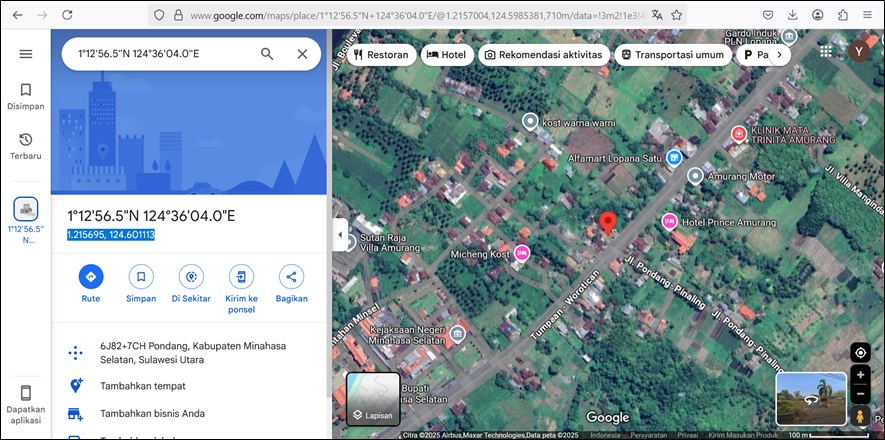The width and height of the screenshot is (885, 440).
Task: Open the Google Maps hamburger menu
Action: [x=26, y=54]
